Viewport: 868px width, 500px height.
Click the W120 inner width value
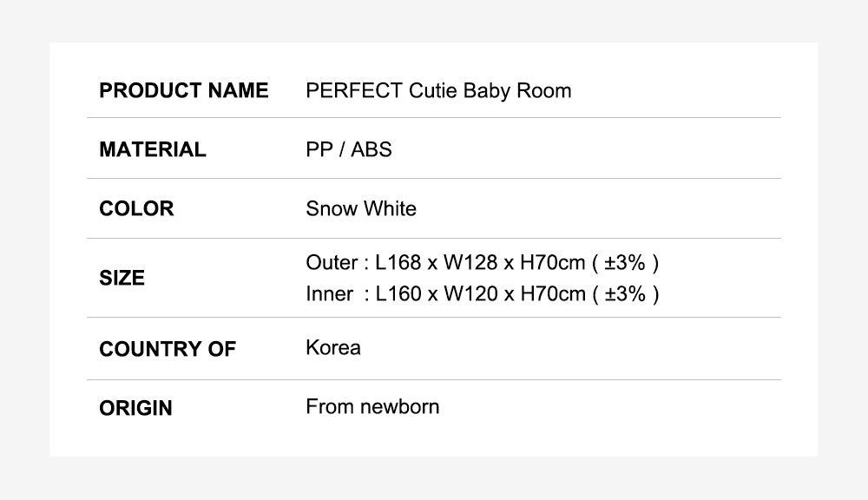470,294
